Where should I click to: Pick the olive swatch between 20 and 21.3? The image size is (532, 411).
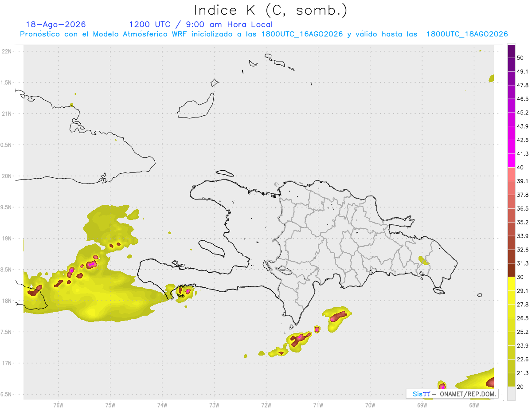click(511, 380)
